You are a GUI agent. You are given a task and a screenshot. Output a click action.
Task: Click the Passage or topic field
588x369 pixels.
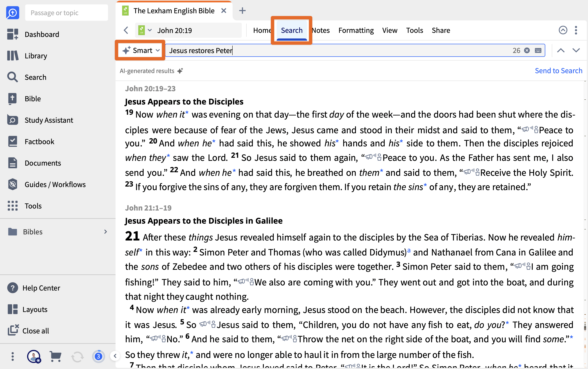pos(66,13)
